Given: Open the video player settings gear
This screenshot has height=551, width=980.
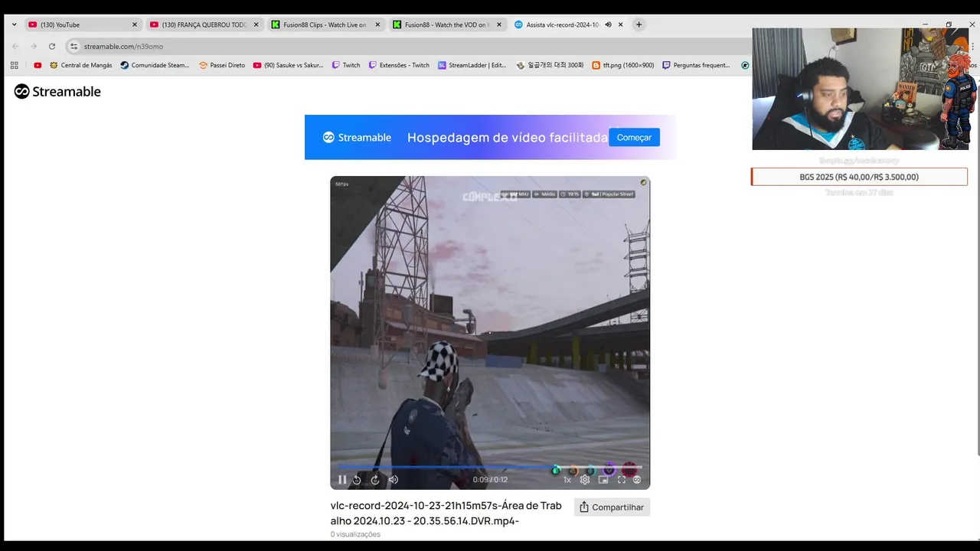Looking at the screenshot, I should (585, 480).
